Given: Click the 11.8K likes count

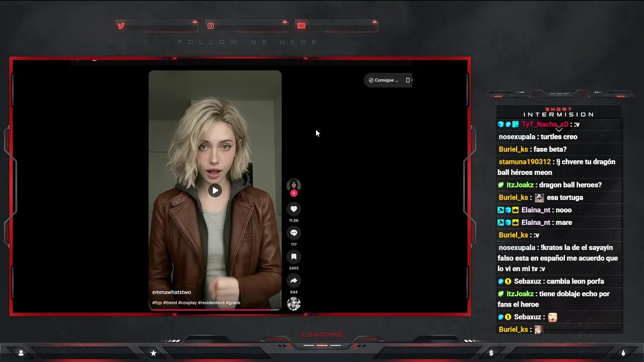Looking at the screenshot, I should [294, 221].
